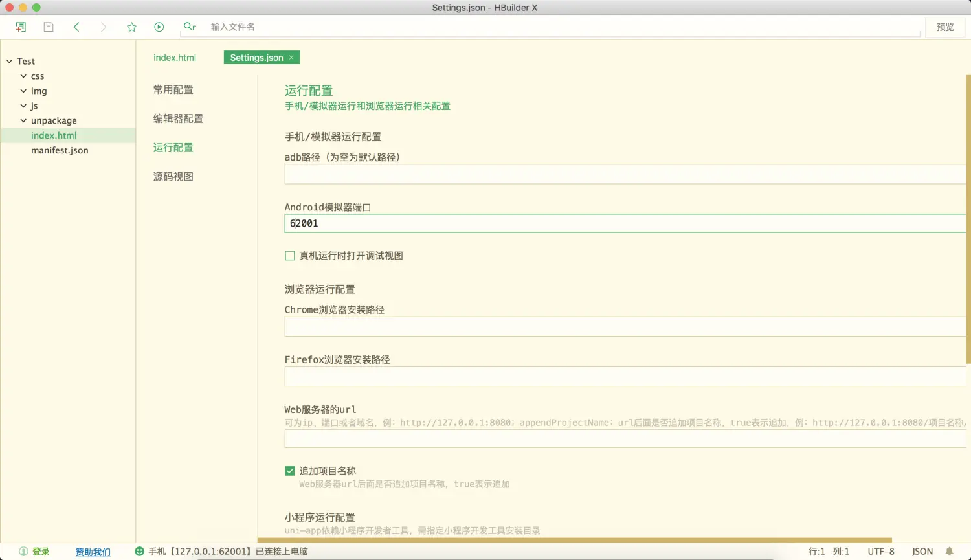
Task: Click the Chrome浏览器安装路径 input field
Action: pyautogui.click(x=625, y=326)
